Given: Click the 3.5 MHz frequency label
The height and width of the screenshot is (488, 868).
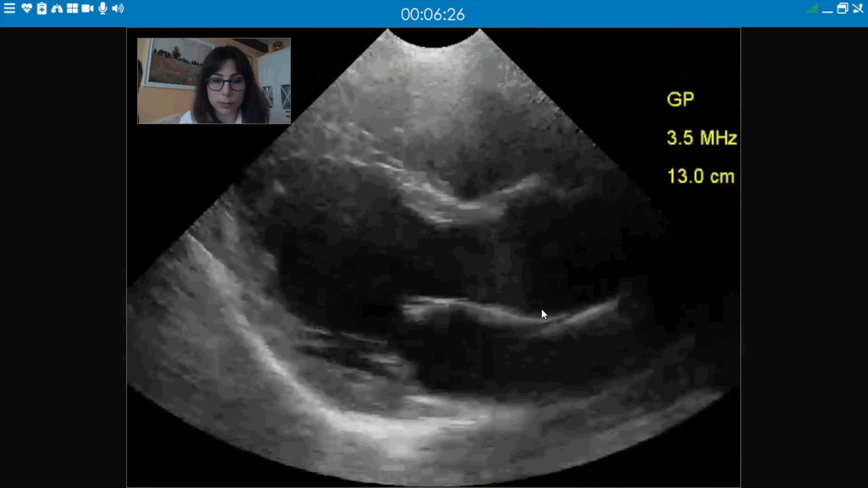Looking at the screenshot, I should [x=702, y=138].
